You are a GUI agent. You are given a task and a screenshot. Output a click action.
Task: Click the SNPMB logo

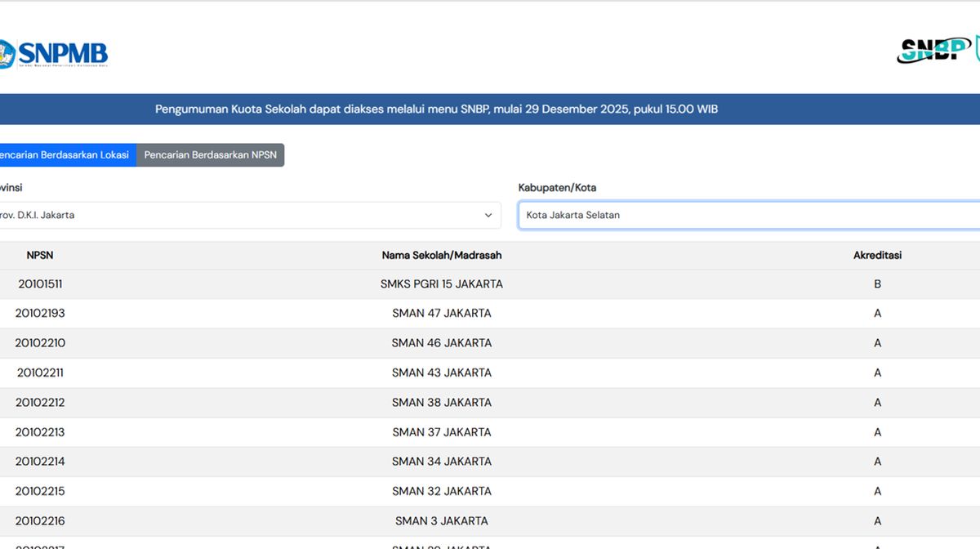[53, 54]
